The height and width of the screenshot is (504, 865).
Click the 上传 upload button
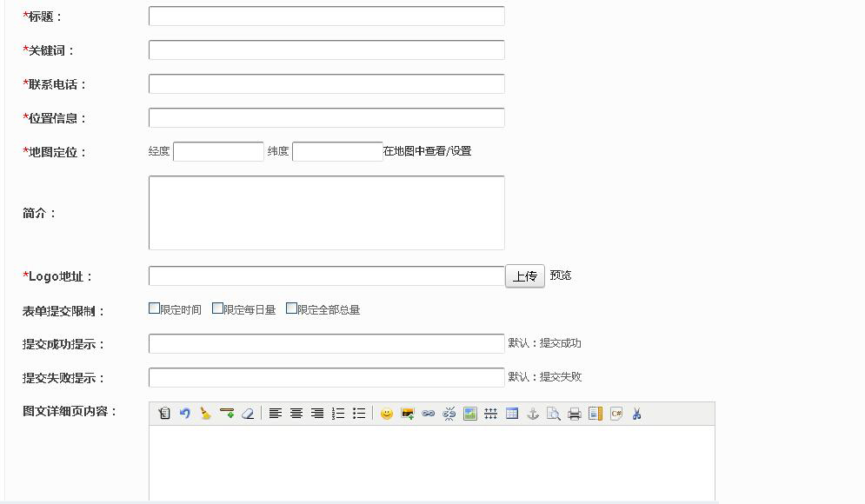pos(525,275)
